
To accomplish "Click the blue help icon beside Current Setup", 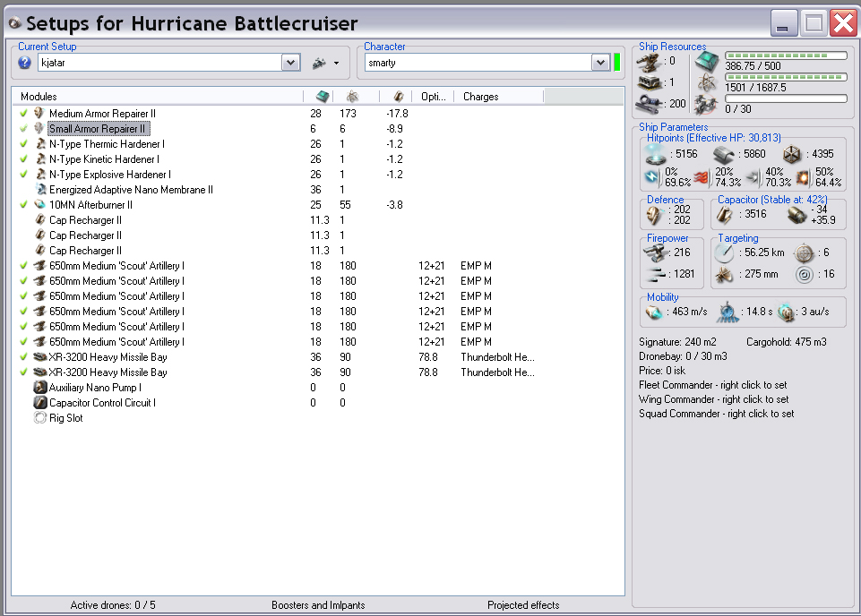I will click(25, 63).
